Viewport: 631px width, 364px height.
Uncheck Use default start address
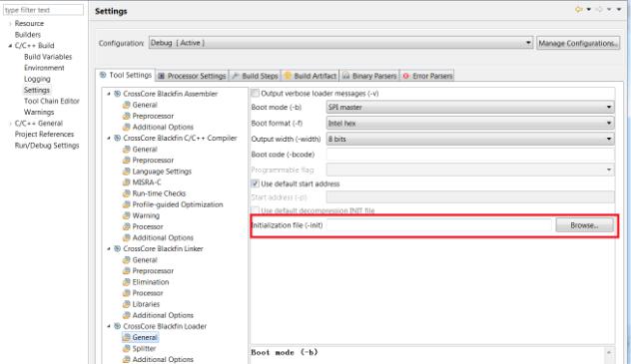[255, 183]
